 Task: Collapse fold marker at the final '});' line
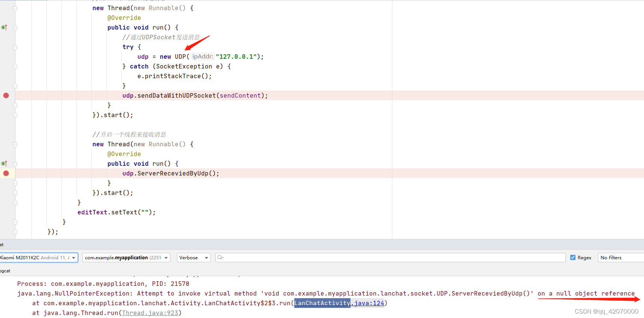click(x=15, y=232)
